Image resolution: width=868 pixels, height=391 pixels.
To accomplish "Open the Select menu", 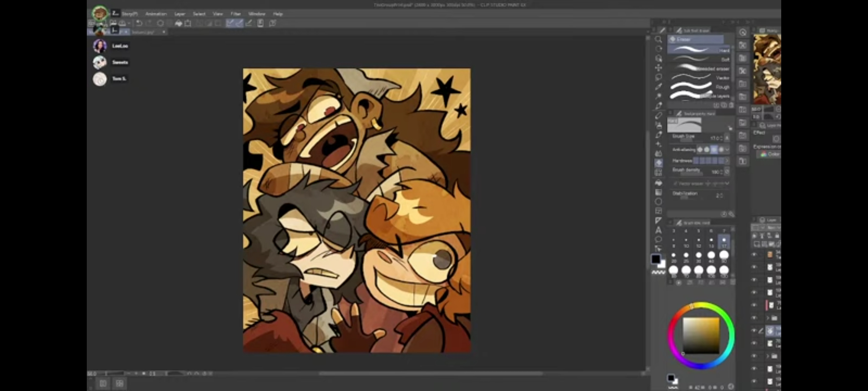I will (199, 14).
